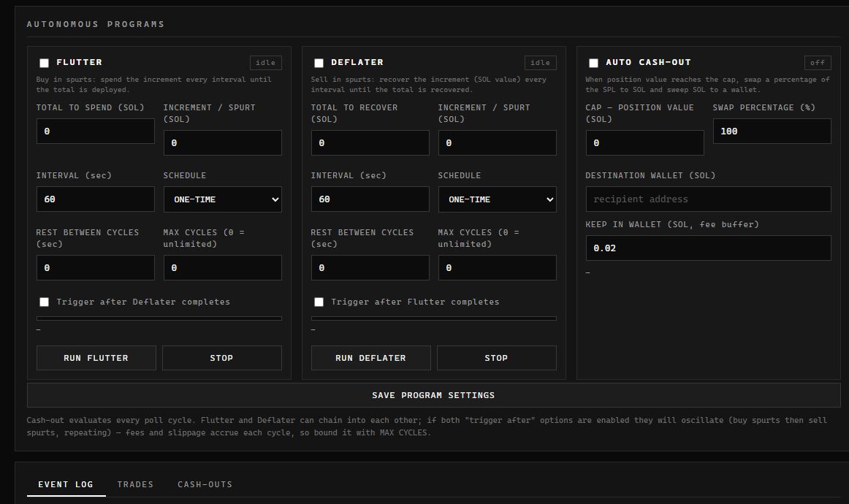This screenshot has width=849, height=504.
Task: Focus the Keep in Wallet field
Action: pyautogui.click(x=708, y=248)
